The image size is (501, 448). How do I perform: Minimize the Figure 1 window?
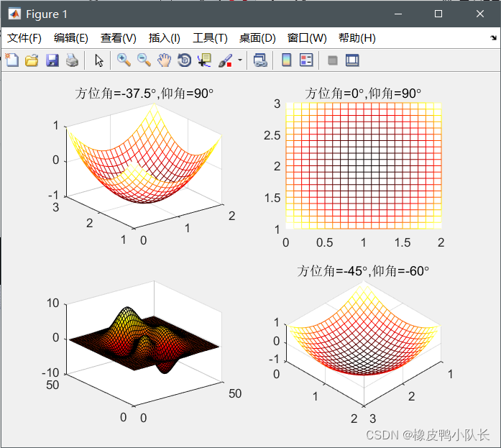[398, 14]
